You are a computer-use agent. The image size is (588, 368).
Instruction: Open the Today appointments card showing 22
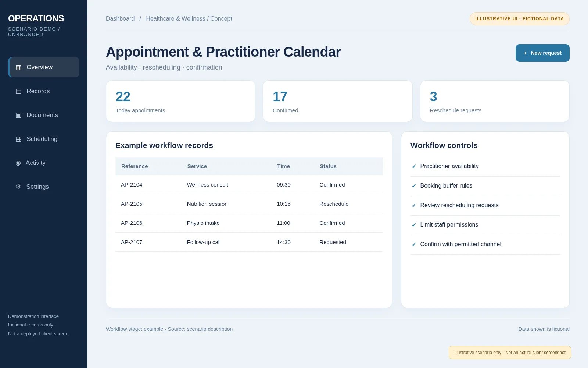coord(180,101)
